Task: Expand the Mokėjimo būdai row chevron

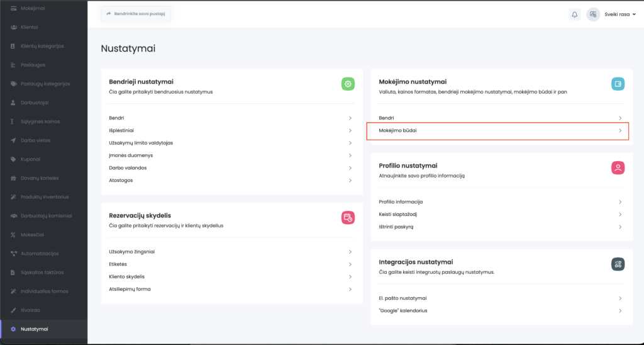Action: coord(619,130)
